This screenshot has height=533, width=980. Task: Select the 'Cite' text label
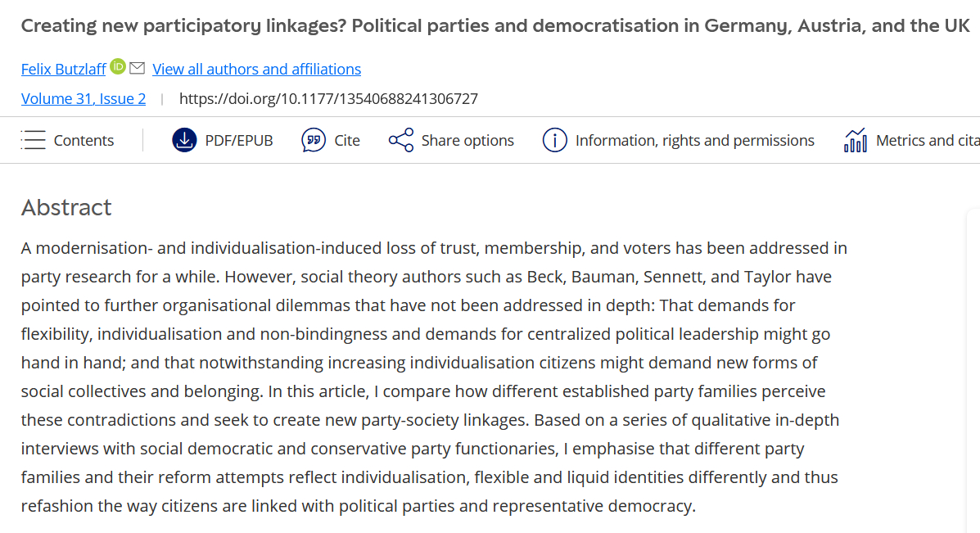point(347,141)
